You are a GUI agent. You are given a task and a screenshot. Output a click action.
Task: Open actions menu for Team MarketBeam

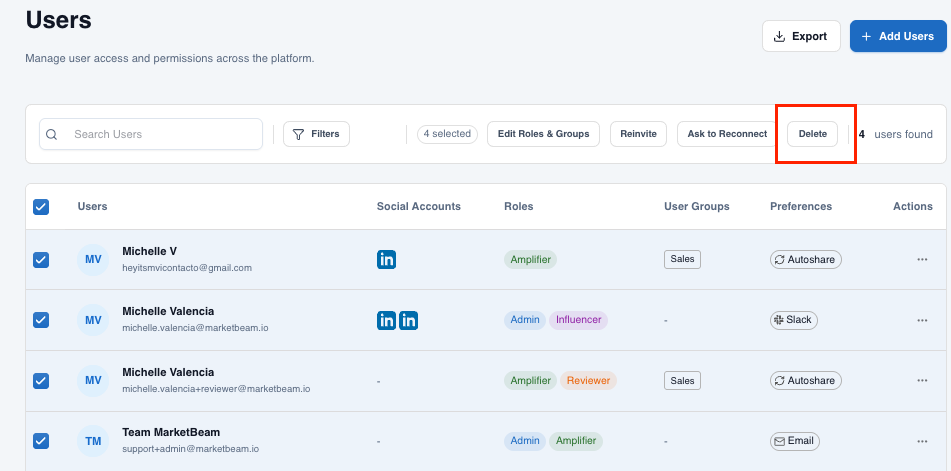pos(922,441)
